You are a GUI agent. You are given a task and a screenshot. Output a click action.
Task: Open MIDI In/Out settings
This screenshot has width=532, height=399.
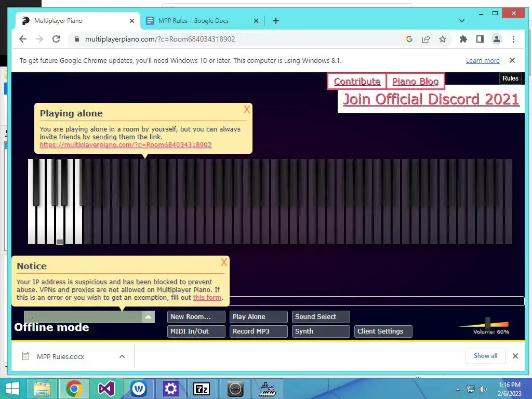tap(196, 331)
